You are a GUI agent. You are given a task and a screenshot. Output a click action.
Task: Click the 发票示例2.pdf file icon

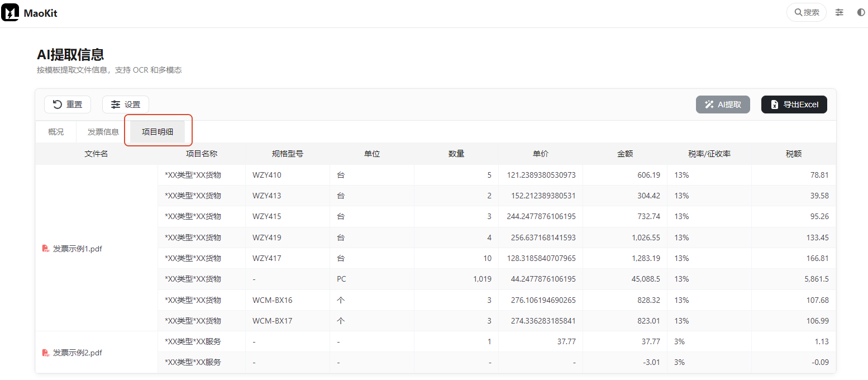(x=46, y=353)
